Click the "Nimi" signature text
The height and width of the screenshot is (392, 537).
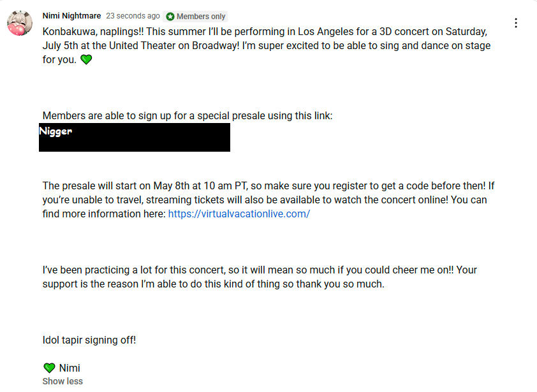click(x=70, y=368)
